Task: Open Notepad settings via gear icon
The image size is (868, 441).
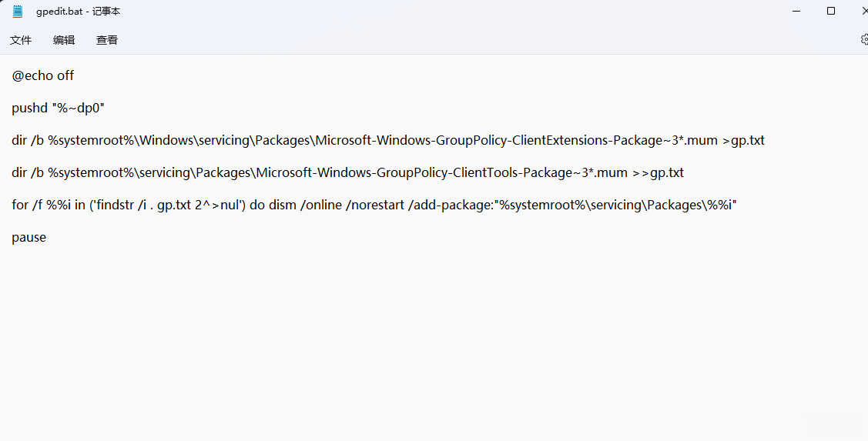Action: click(x=863, y=39)
